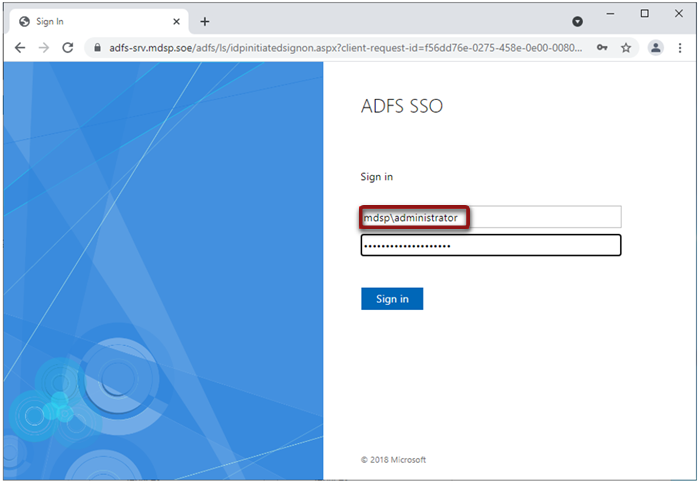
Task: Open saved passwords key icon
Action: pyautogui.click(x=602, y=48)
